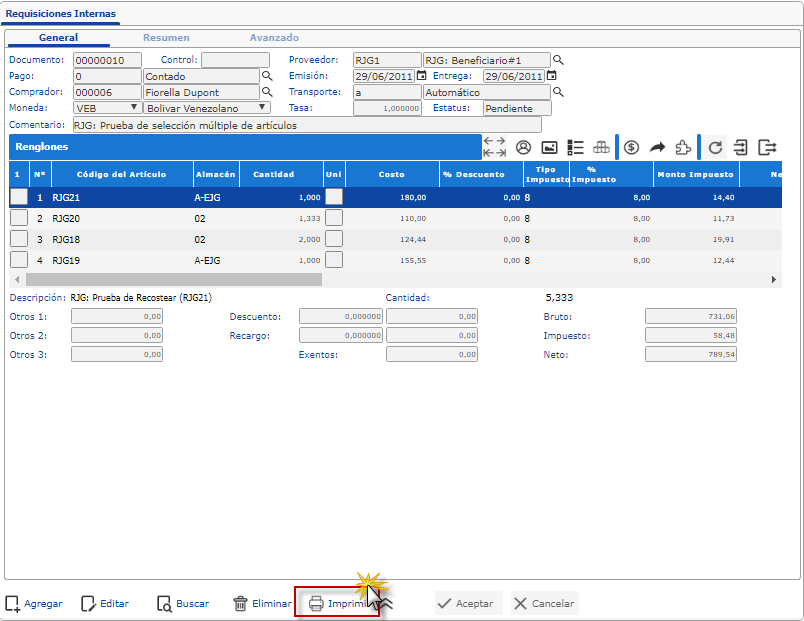Click the horizontal scrollbar under the Renglones grid
Viewport: 804px width, 621px height.
pyautogui.click(x=172, y=280)
